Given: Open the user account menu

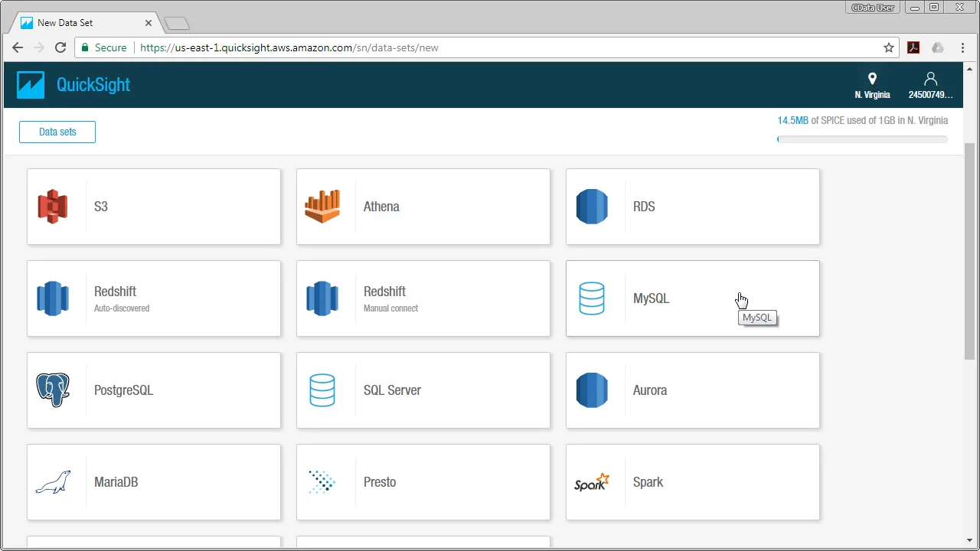Looking at the screenshot, I should [x=930, y=84].
